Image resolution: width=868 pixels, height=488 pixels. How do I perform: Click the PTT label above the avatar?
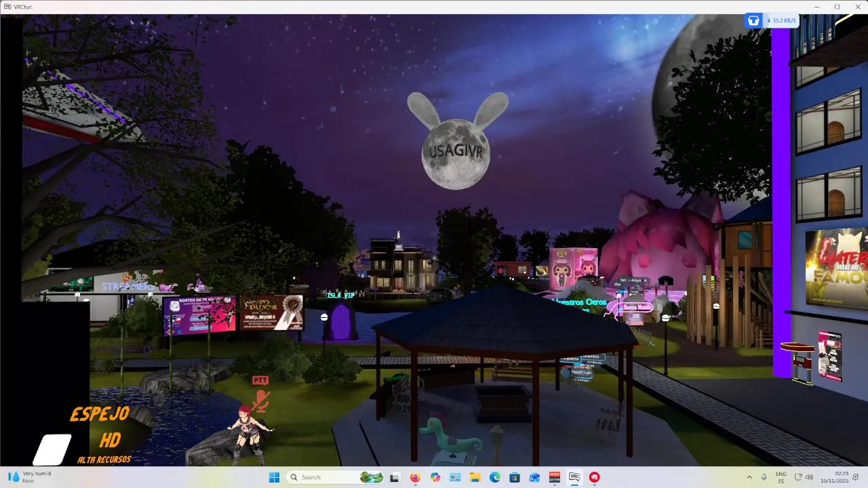[260, 380]
